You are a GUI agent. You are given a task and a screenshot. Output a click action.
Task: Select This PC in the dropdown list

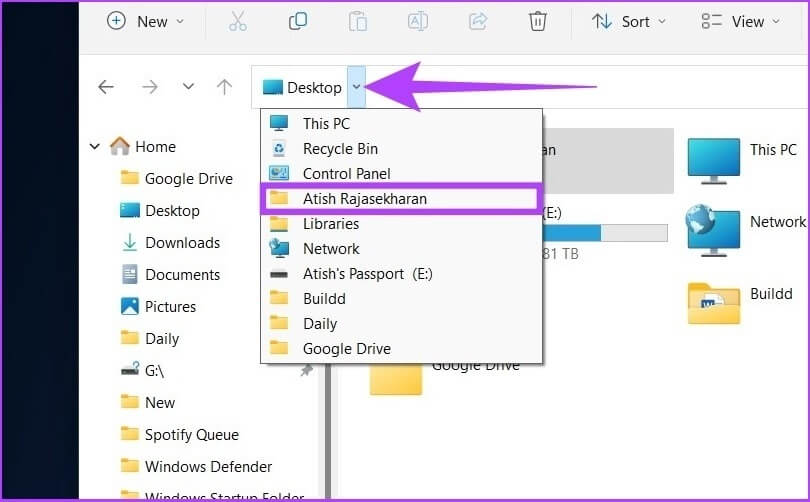point(401,123)
